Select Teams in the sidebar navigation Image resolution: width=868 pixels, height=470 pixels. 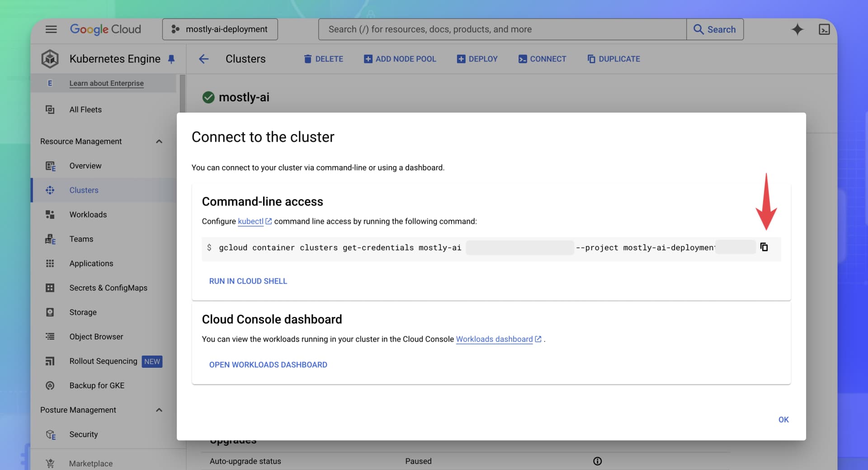(81, 239)
